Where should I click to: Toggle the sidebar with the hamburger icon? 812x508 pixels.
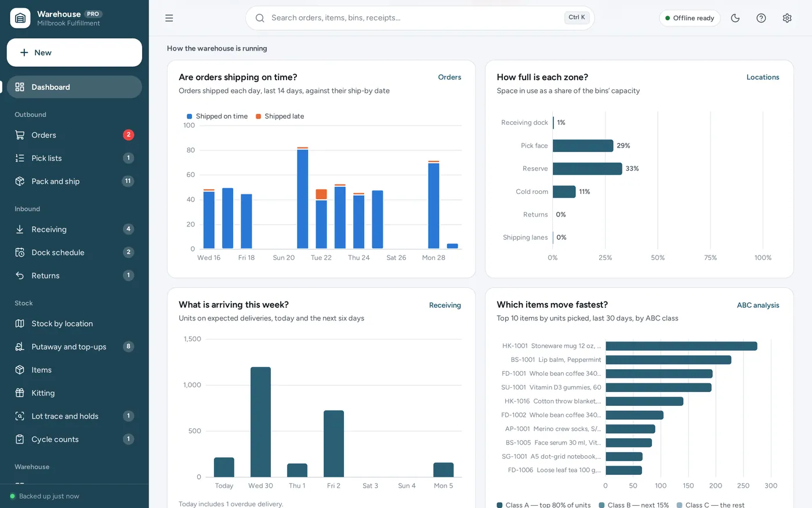click(169, 18)
